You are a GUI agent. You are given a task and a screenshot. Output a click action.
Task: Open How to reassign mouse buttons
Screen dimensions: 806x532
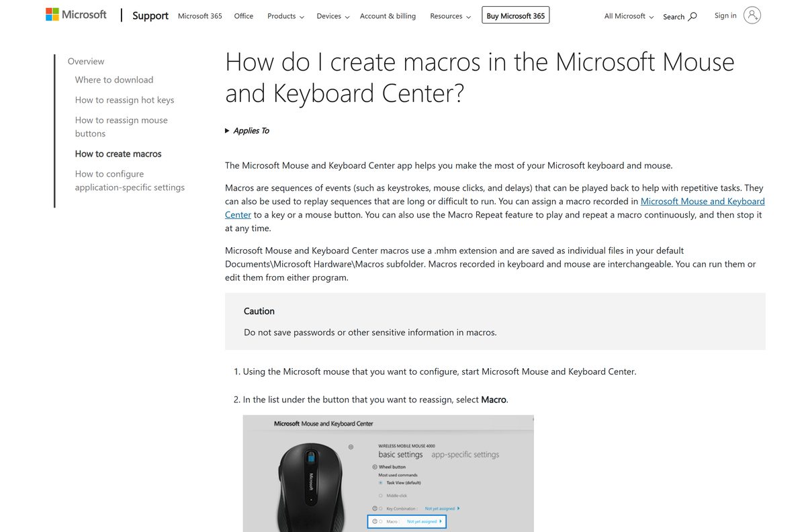point(122,127)
